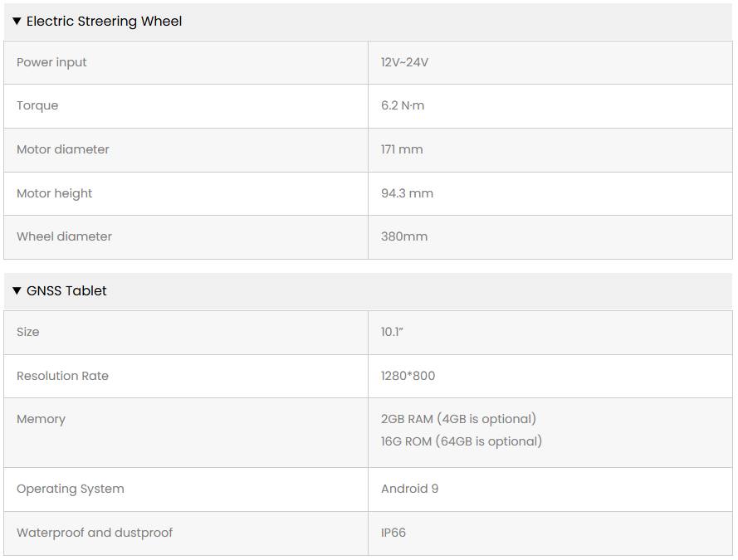Select the 6.2 N·m torque value

pos(403,106)
